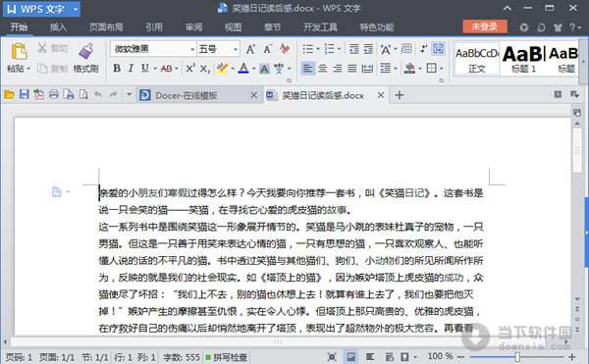589x364 pixels.
Task: Export to PDF using the PDF icon
Action: coord(38,94)
